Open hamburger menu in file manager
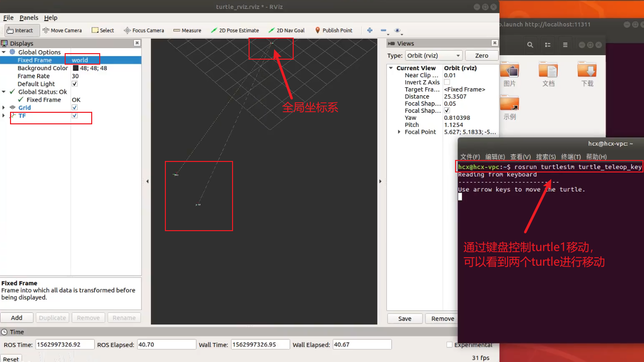Viewport: 644px width, 362px height. pyautogui.click(x=566, y=45)
